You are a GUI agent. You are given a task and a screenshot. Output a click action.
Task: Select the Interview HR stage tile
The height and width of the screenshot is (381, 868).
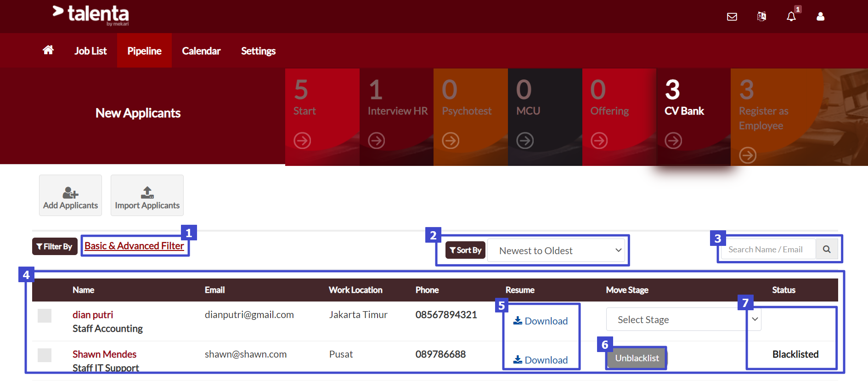coord(396,117)
